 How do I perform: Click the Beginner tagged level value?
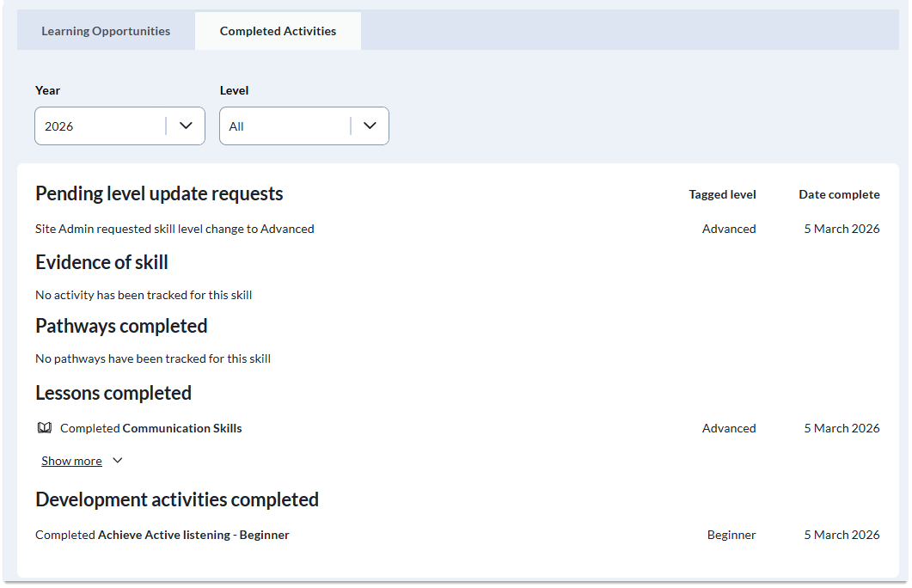tap(731, 535)
